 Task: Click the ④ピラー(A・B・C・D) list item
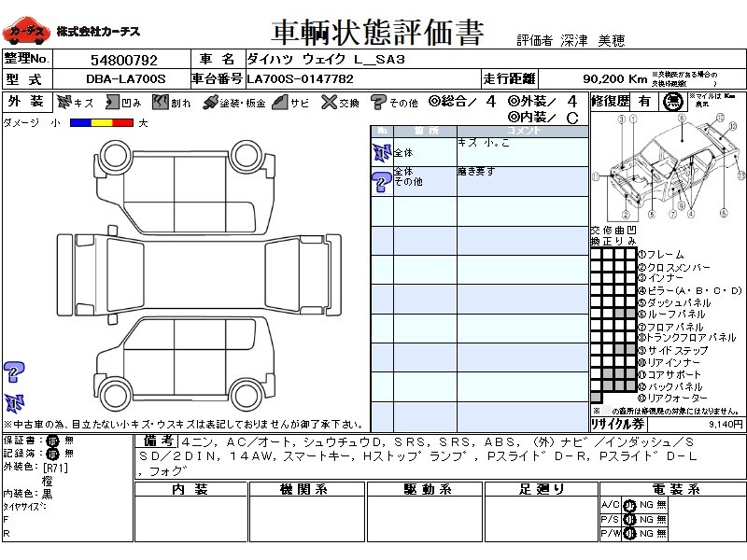691,290
